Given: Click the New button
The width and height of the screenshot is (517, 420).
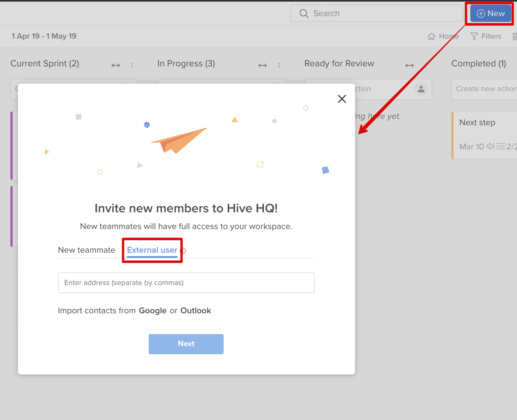Looking at the screenshot, I should point(490,13).
